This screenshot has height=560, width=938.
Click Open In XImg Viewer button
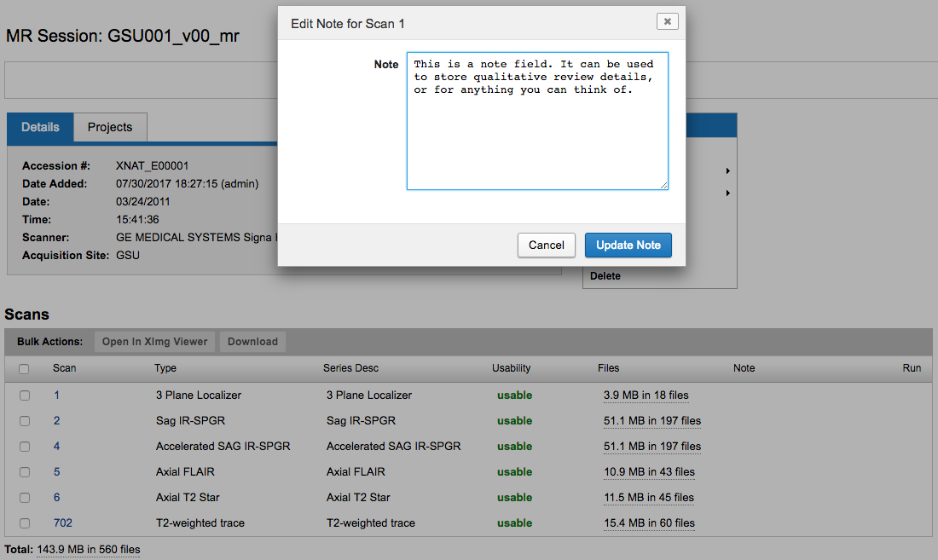154,342
